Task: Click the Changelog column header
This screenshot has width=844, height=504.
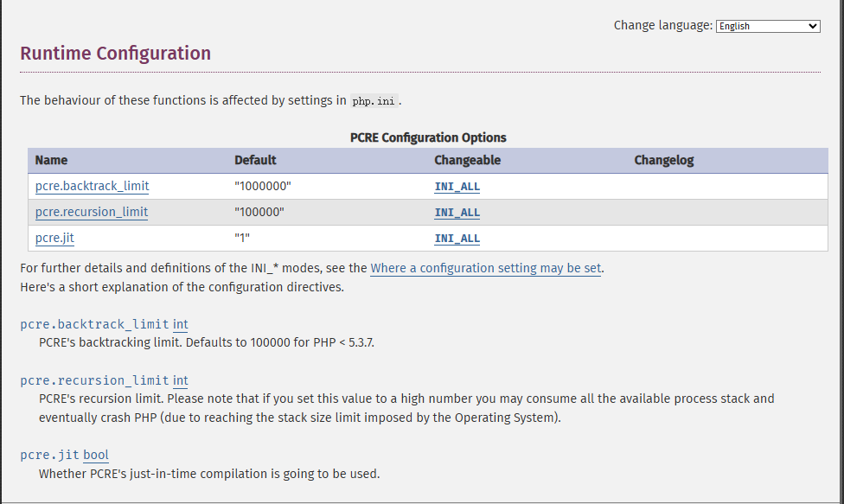Action: 663,160
